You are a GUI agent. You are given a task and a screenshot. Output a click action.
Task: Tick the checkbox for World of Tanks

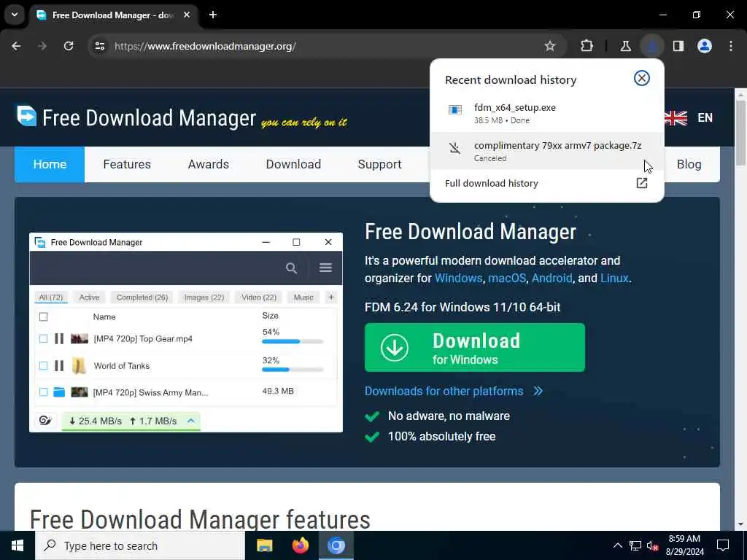pos(43,366)
